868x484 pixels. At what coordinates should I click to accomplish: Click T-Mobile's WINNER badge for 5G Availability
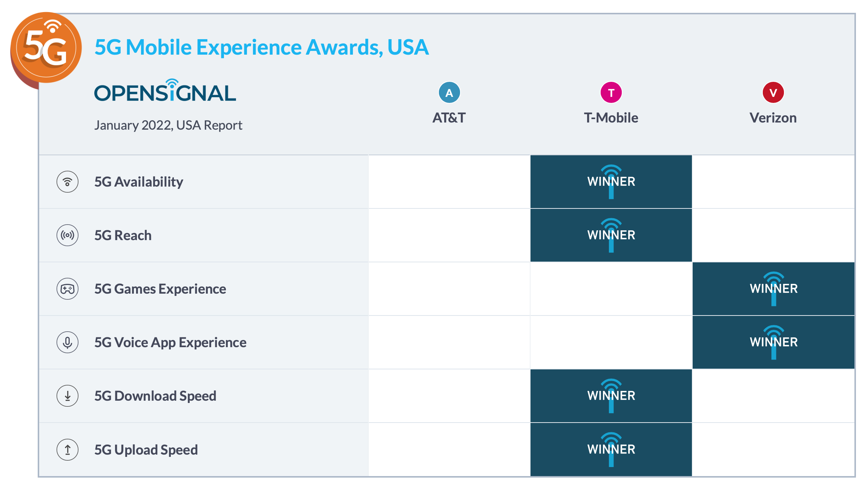click(611, 182)
